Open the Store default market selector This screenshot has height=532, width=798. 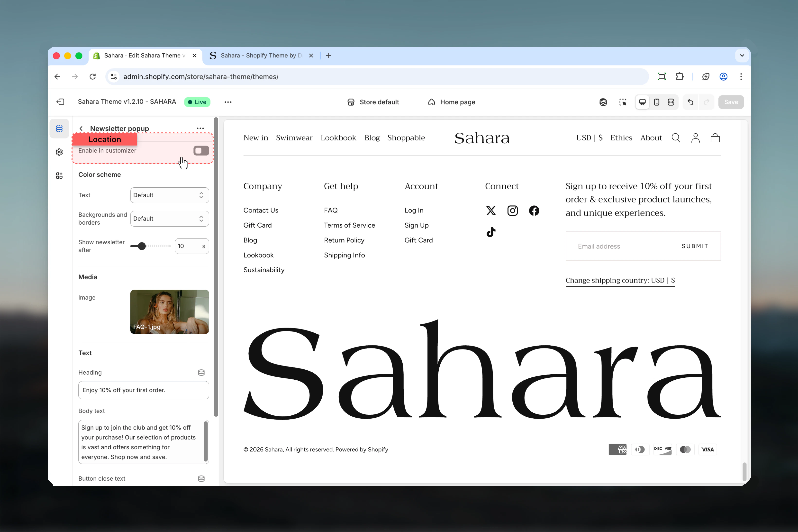coord(373,102)
